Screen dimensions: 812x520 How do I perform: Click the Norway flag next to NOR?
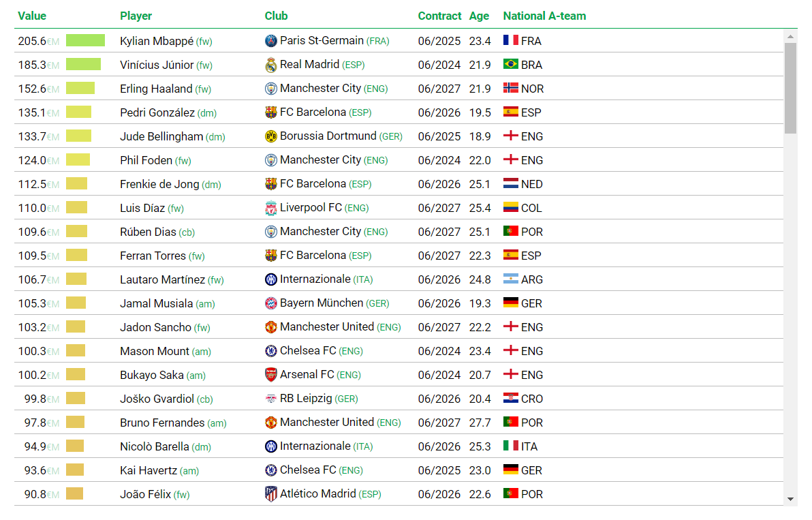coord(511,88)
